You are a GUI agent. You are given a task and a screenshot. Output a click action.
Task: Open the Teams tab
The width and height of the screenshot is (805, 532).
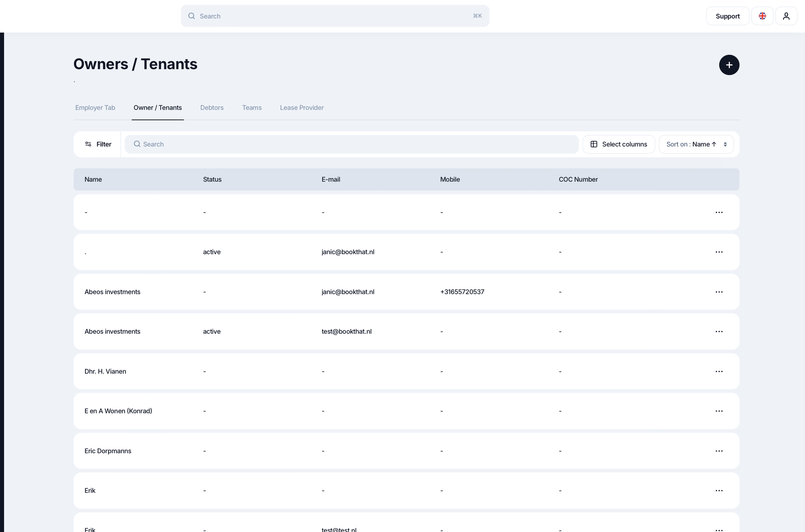coord(252,108)
